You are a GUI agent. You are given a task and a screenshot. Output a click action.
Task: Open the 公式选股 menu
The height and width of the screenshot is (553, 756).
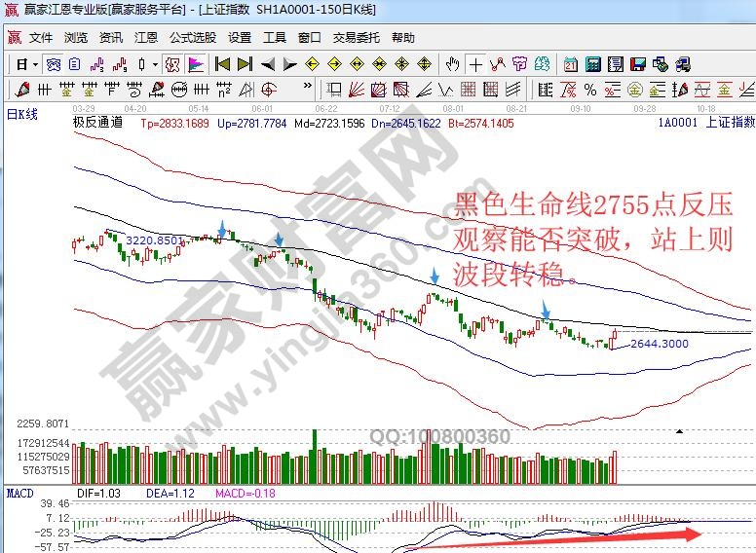(x=192, y=38)
